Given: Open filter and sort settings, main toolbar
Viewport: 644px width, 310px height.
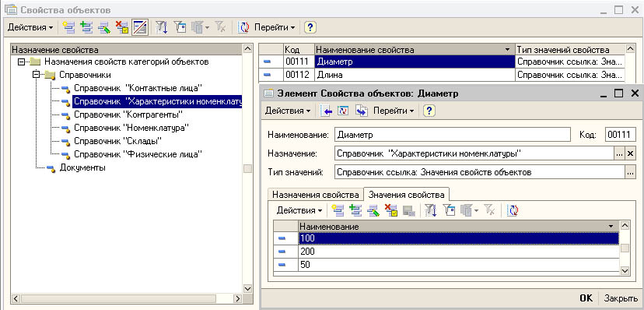Looking at the screenshot, I should [x=162, y=27].
